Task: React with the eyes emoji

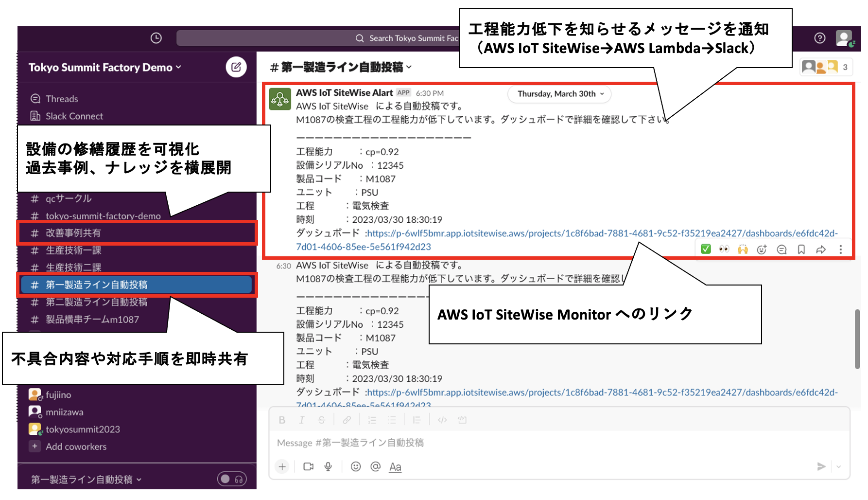Action: click(x=724, y=249)
